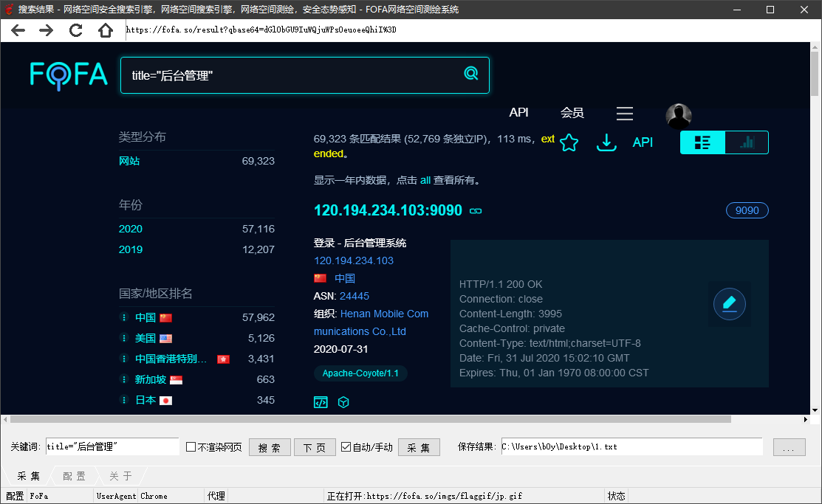The image size is (822, 504).
Task: Toggle the 不渲染网页 checkbox
Action: point(191,447)
